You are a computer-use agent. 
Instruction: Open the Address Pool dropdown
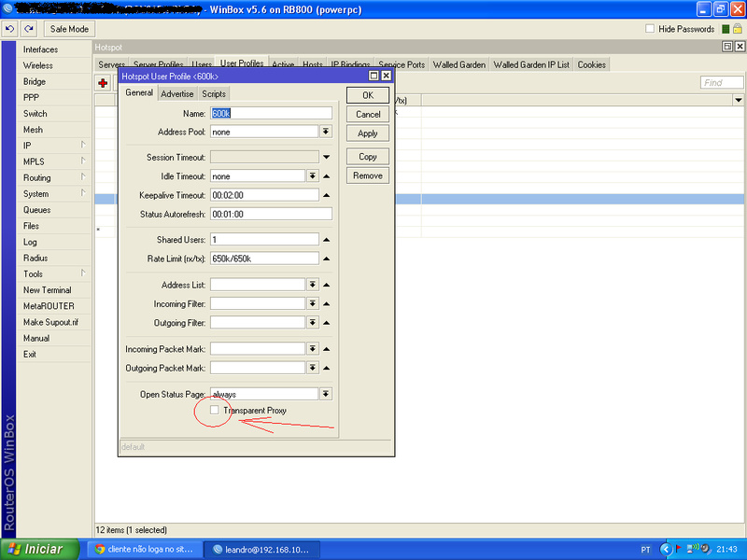coord(326,132)
